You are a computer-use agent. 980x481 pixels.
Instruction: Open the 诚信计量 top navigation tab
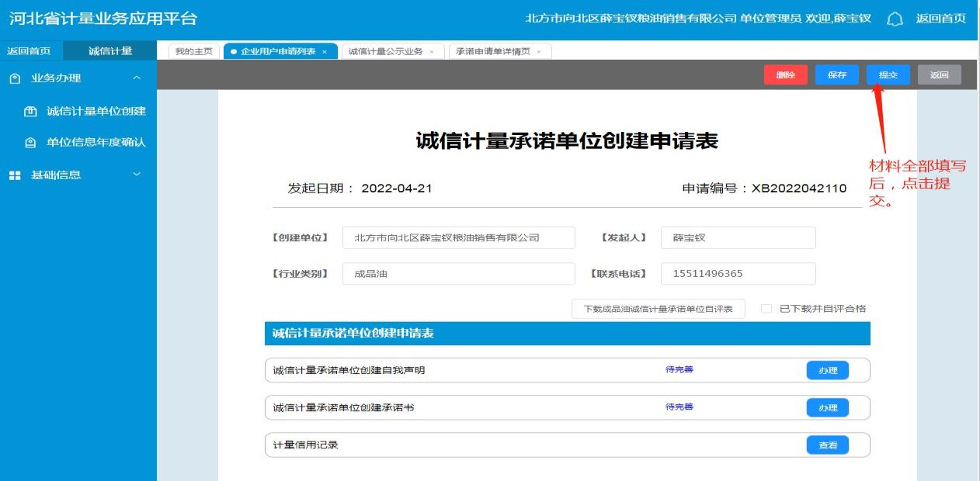(110, 51)
